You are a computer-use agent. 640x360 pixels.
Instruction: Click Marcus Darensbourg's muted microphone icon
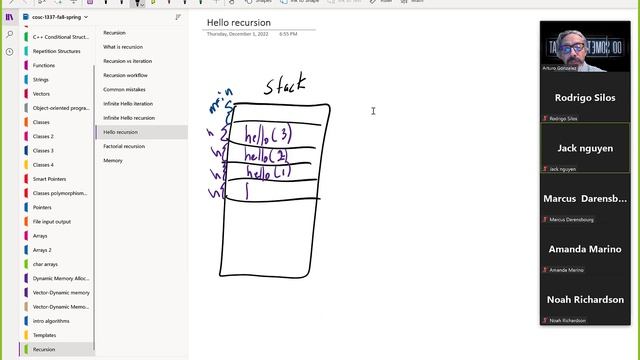[x=545, y=220]
